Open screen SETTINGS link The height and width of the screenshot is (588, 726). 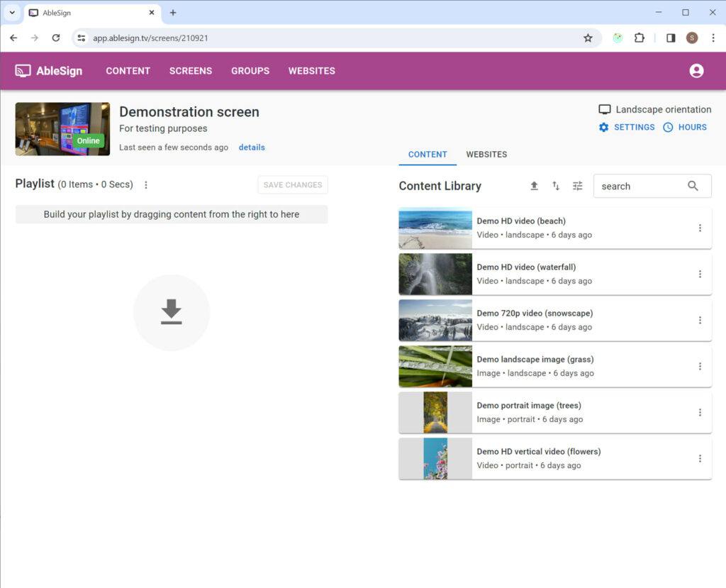tap(627, 128)
